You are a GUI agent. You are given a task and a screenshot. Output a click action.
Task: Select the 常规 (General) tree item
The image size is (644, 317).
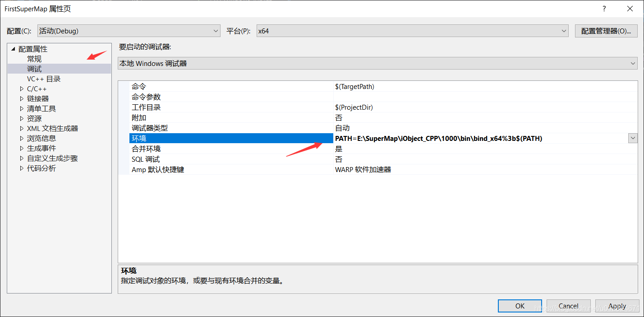tap(34, 59)
